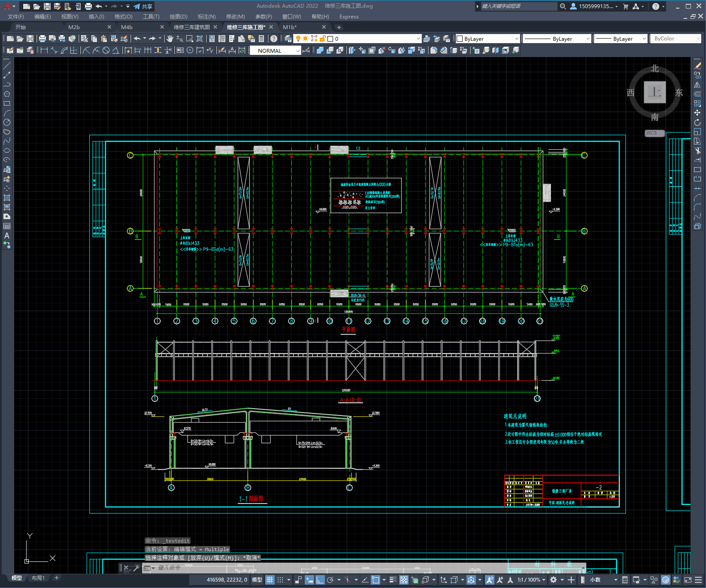Toggle ortho mode in status bar

320,580
